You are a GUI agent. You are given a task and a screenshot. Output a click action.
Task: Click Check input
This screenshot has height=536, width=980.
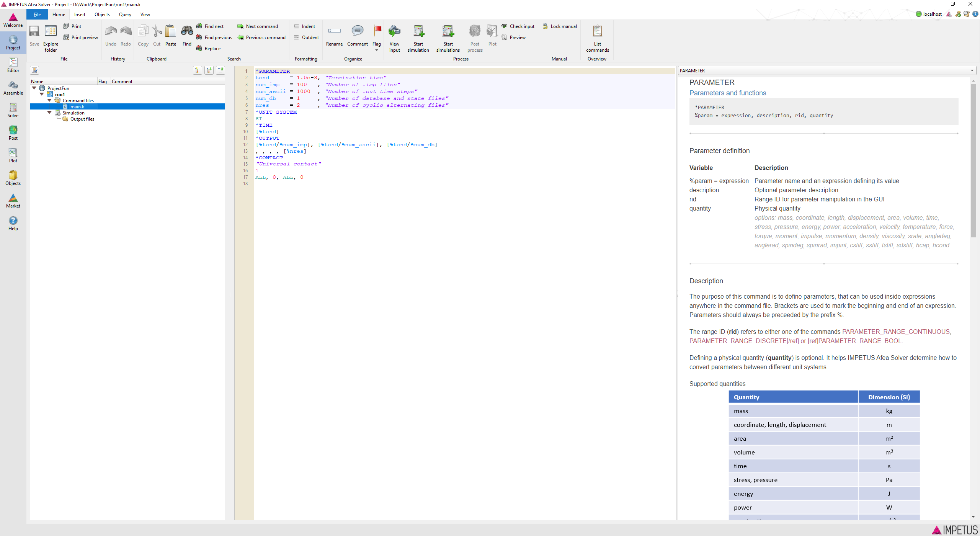click(518, 26)
